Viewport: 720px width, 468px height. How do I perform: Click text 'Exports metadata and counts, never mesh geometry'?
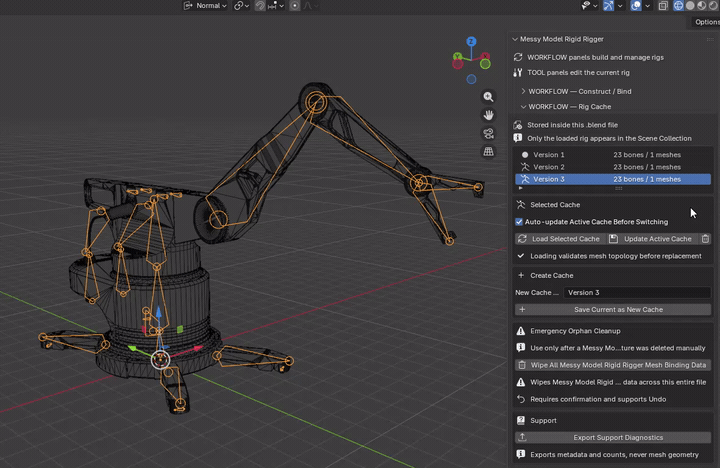click(614, 455)
